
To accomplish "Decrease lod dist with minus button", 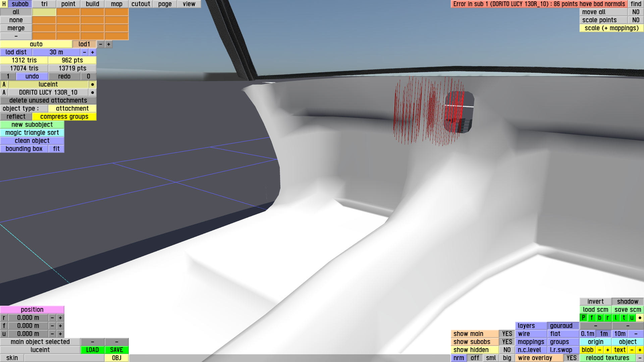I will [x=85, y=52].
